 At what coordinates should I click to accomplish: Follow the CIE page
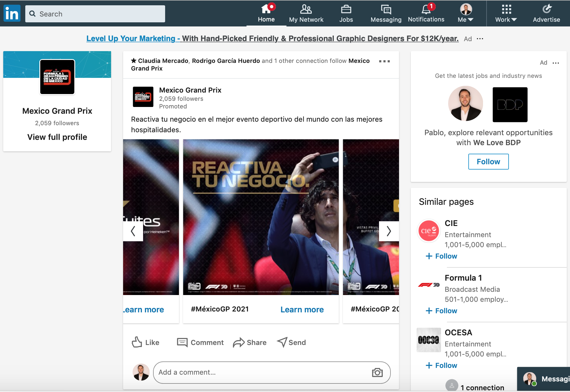click(x=441, y=256)
